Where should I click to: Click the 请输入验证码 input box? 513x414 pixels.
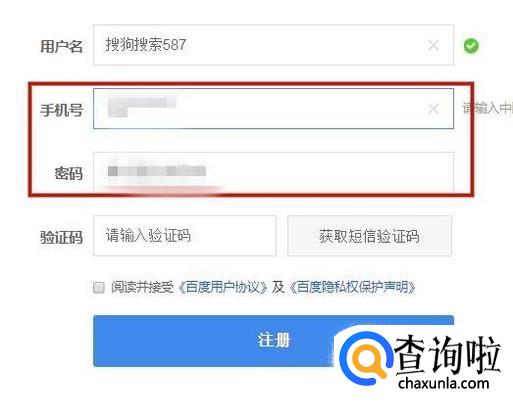[x=185, y=236]
